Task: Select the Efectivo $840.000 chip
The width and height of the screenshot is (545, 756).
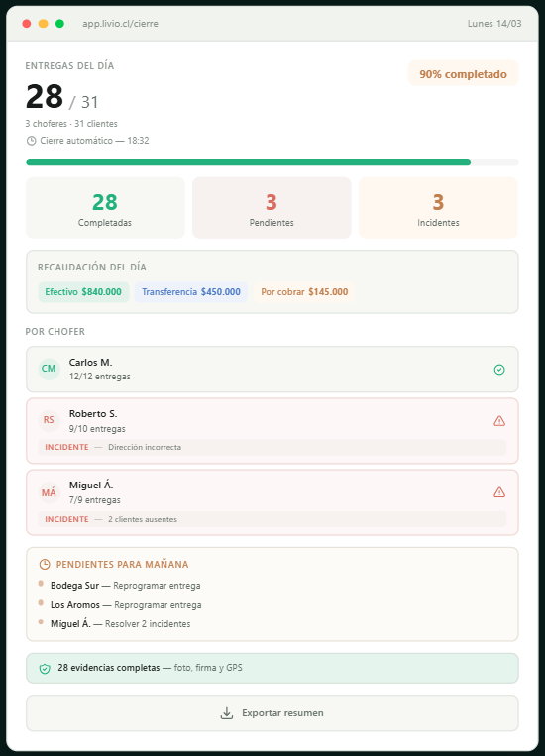Action: (83, 292)
